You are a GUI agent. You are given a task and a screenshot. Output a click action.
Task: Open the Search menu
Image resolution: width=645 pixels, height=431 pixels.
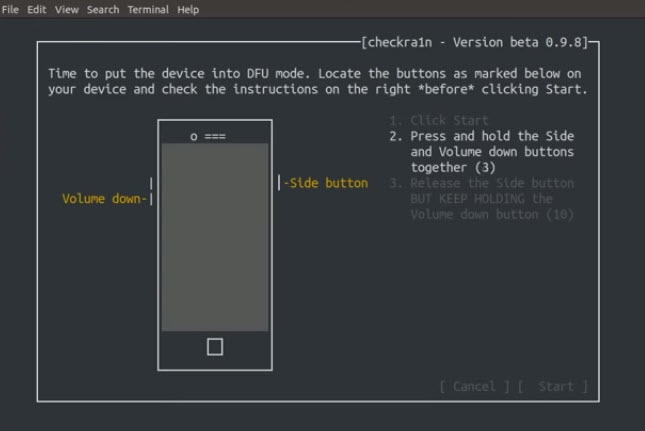pos(103,9)
